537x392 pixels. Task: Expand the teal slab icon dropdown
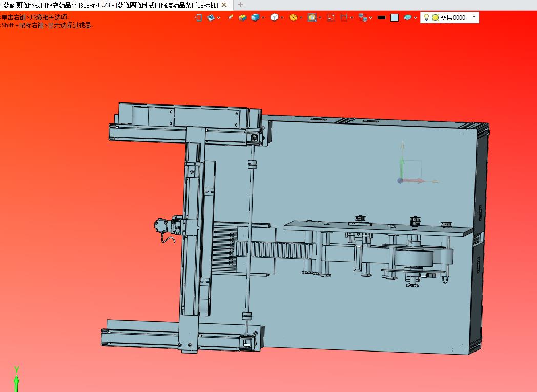[415, 18]
